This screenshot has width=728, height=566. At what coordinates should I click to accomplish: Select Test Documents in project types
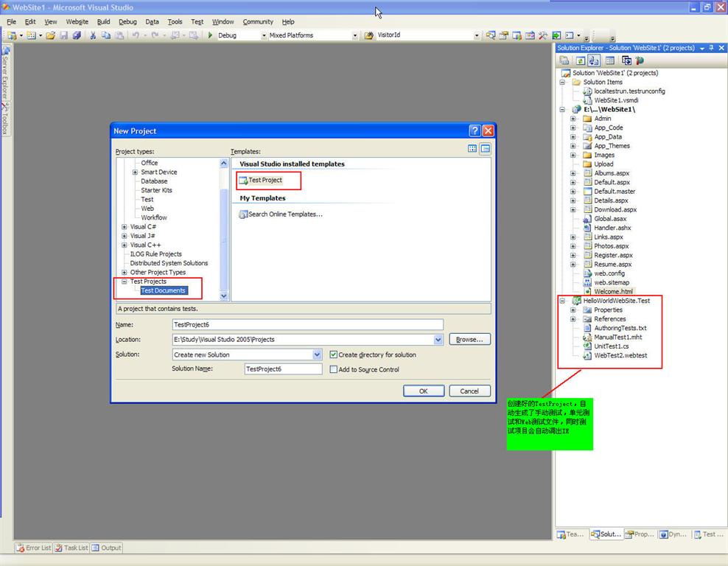click(x=164, y=290)
